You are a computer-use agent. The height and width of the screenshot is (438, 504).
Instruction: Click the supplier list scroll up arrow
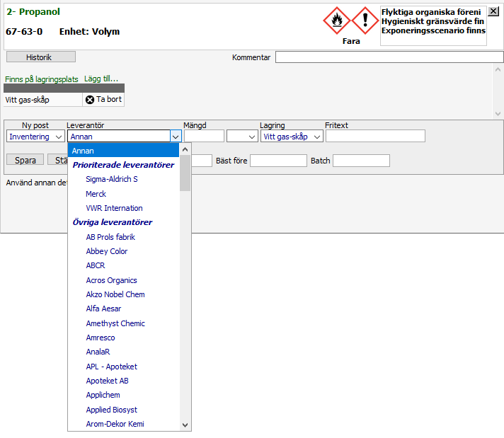point(185,149)
